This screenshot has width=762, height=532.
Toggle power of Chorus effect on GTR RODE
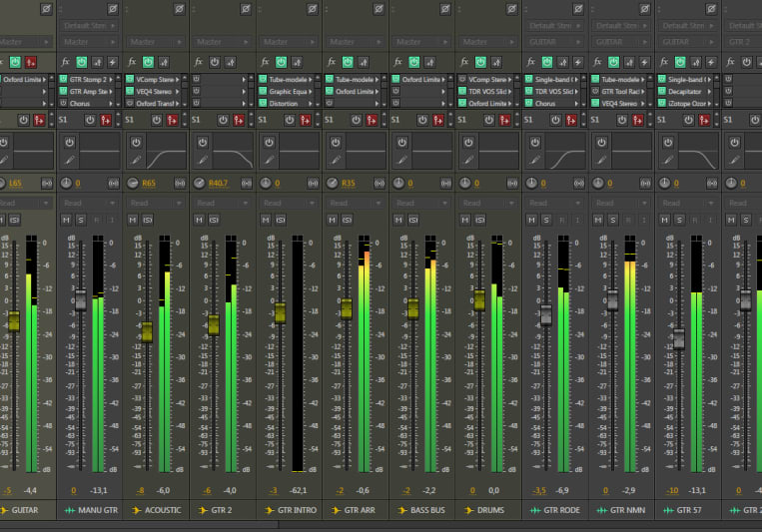[528, 103]
